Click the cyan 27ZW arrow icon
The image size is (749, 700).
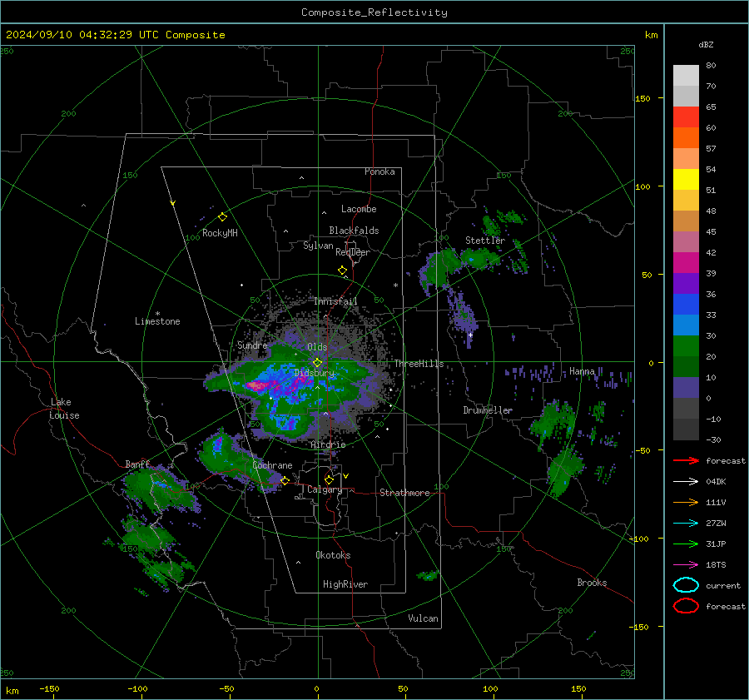coord(686,524)
